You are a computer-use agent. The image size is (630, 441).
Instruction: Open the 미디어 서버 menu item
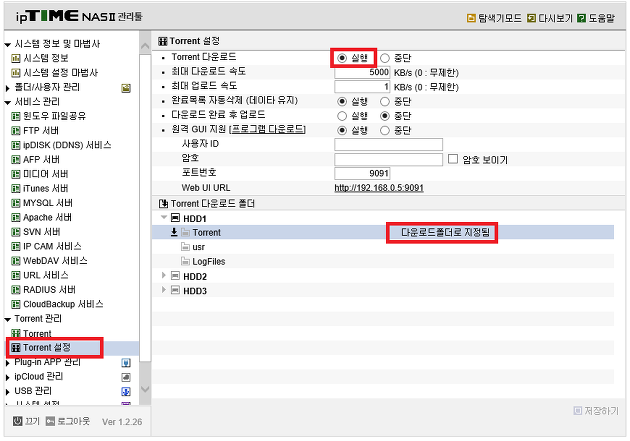[45, 174]
